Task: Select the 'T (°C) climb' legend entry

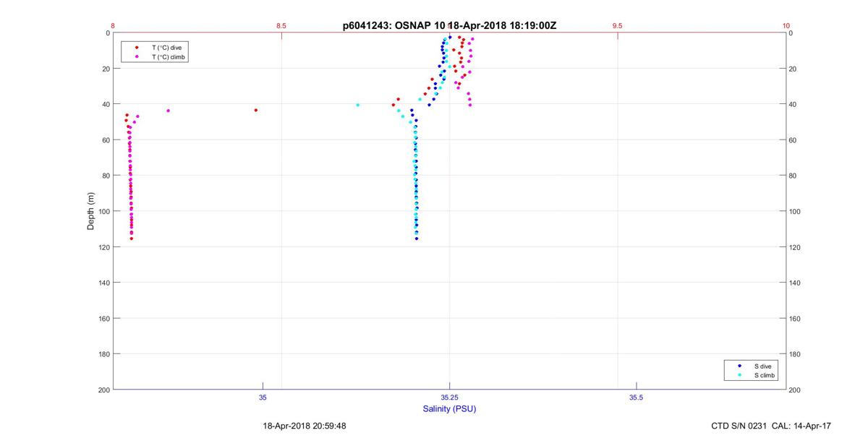Action: [x=169, y=56]
